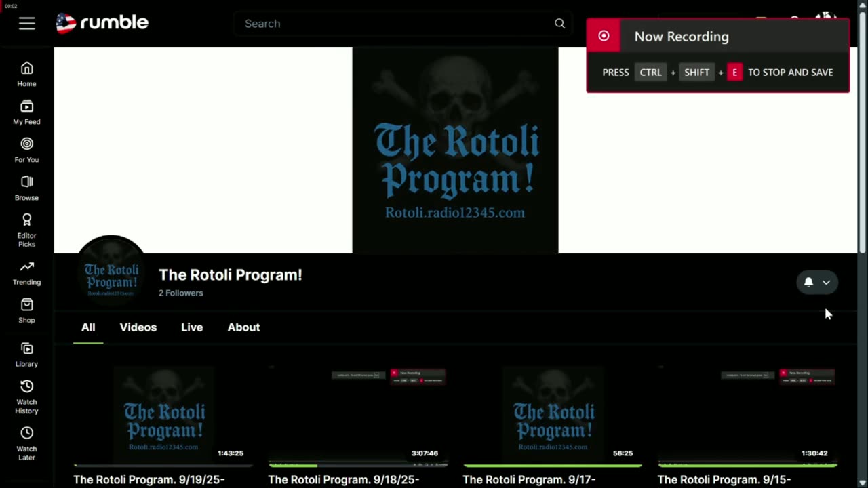Open the 9/19/25 video thumbnail

pyautogui.click(x=163, y=415)
